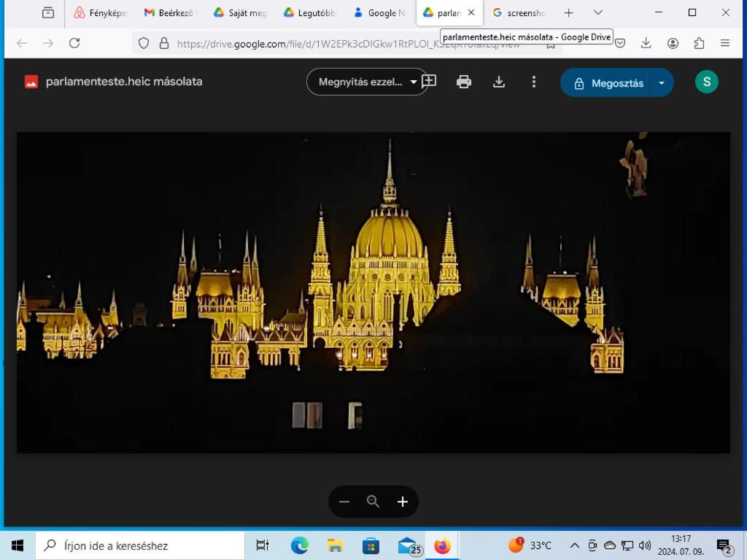Click the Windows search box Írjon ide
Screen dimensions: 747x560
pyautogui.click(x=140, y=545)
